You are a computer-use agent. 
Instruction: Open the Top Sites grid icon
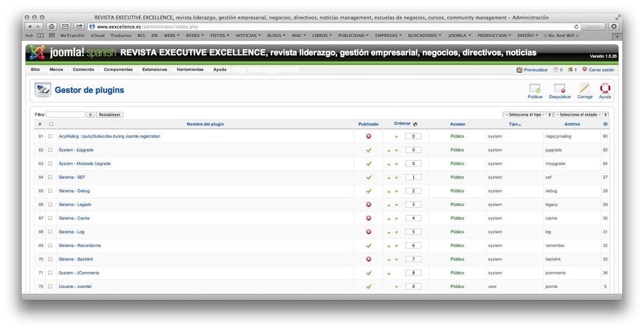(52, 36)
